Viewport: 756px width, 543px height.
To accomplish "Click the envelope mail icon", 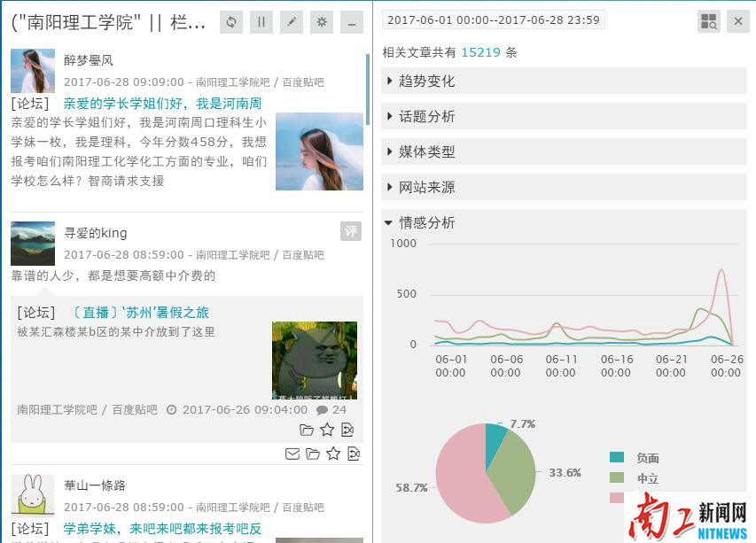I will (x=292, y=454).
